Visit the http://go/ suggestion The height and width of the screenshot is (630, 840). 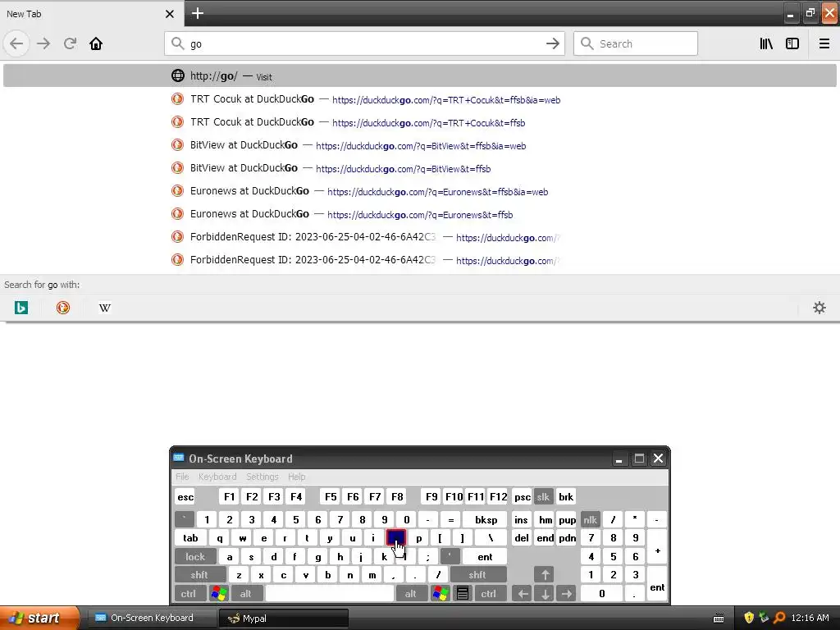coord(420,76)
